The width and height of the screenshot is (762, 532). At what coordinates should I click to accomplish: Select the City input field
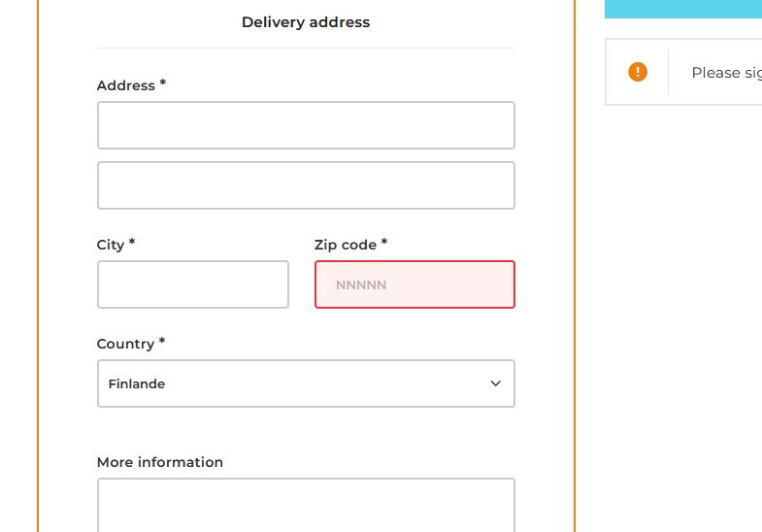click(193, 284)
